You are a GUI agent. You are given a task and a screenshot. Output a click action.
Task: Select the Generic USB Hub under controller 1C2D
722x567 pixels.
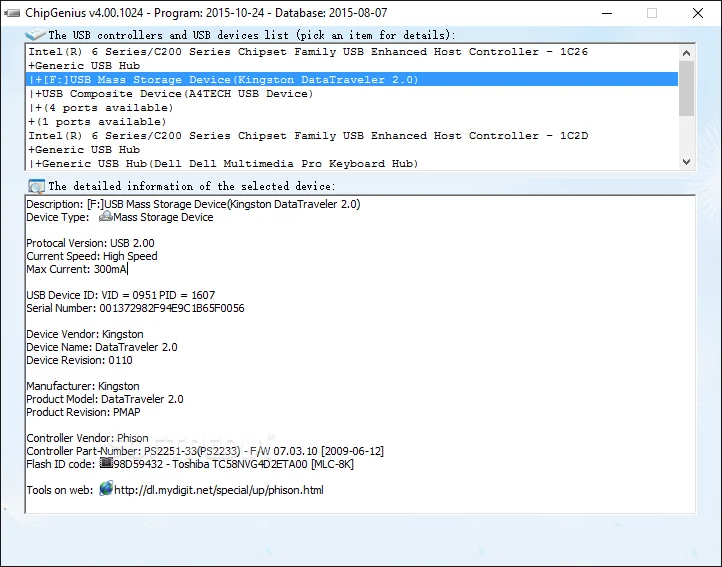pyautogui.click(x=352, y=150)
